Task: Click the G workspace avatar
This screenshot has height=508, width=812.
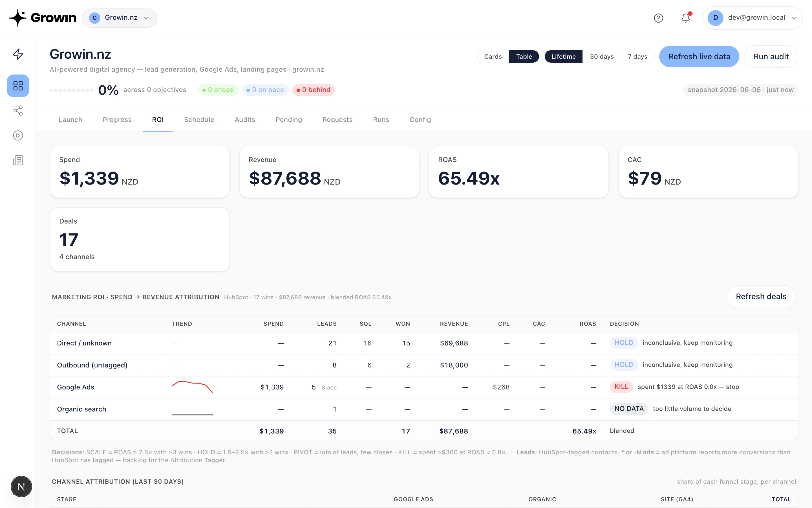Action: (x=95, y=18)
